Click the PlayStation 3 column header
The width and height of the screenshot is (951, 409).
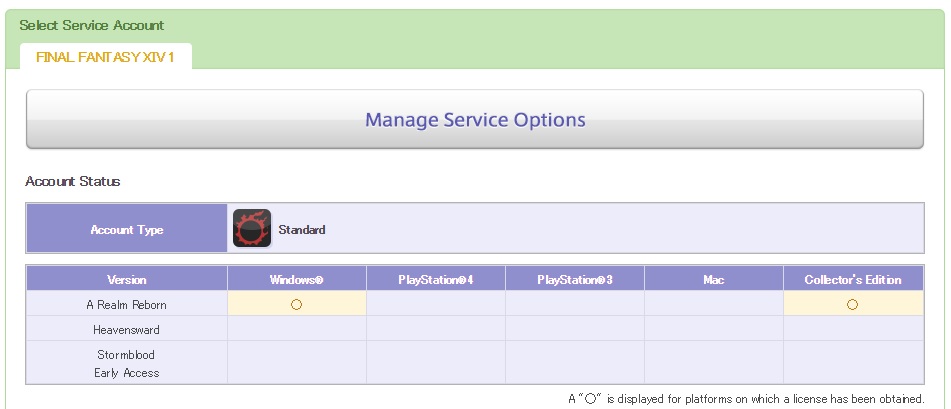pos(574,279)
